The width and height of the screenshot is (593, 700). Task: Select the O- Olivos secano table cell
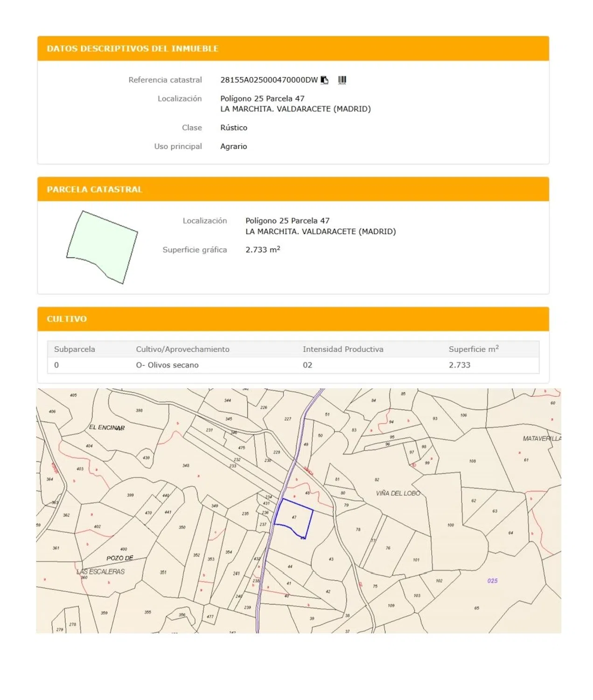[x=167, y=365]
